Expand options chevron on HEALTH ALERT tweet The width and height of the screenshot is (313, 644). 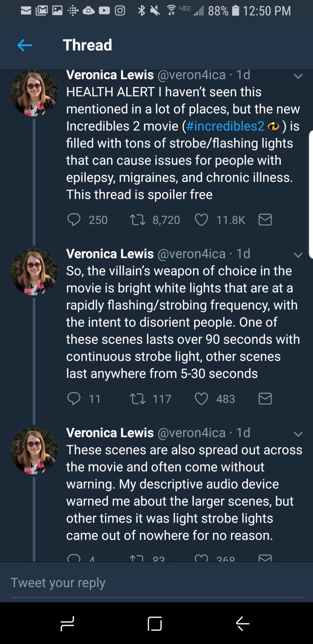tap(298, 76)
